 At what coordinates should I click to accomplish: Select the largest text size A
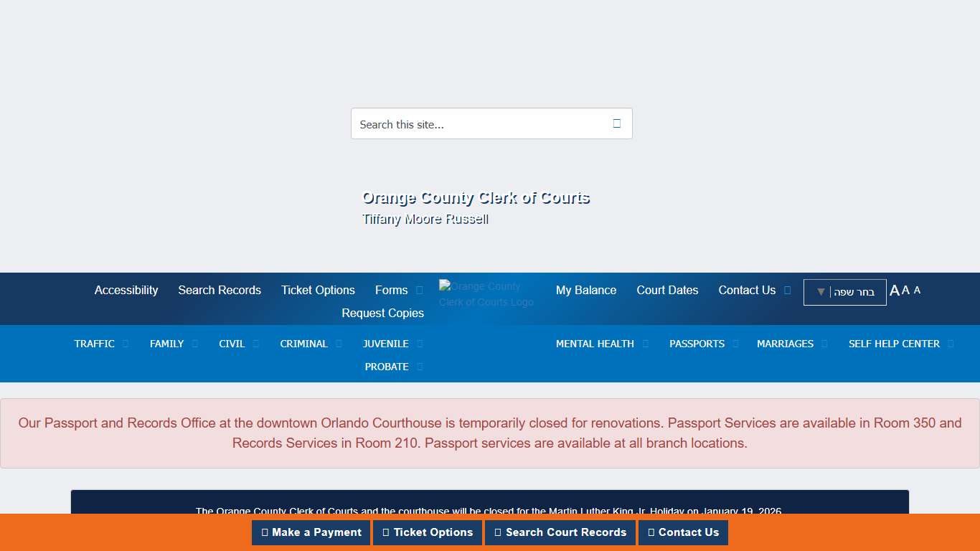point(894,291)
